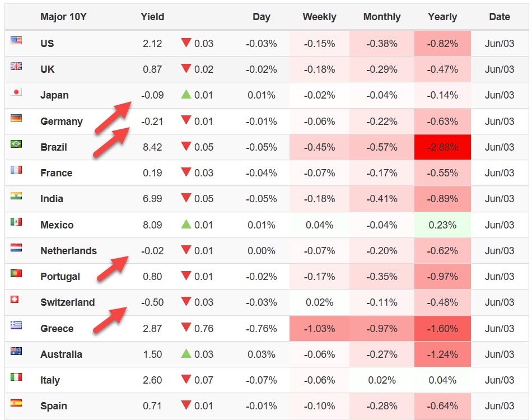The image size is (532, 420).
Task: Sort by the Yearly column header
Action: (442, 17)
